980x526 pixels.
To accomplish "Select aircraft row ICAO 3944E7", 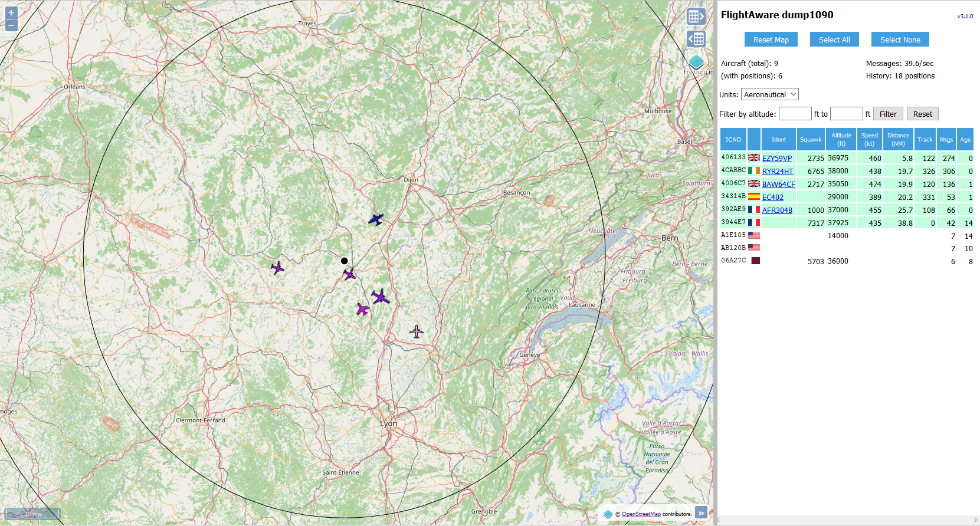I will click(x=847, y=223).
